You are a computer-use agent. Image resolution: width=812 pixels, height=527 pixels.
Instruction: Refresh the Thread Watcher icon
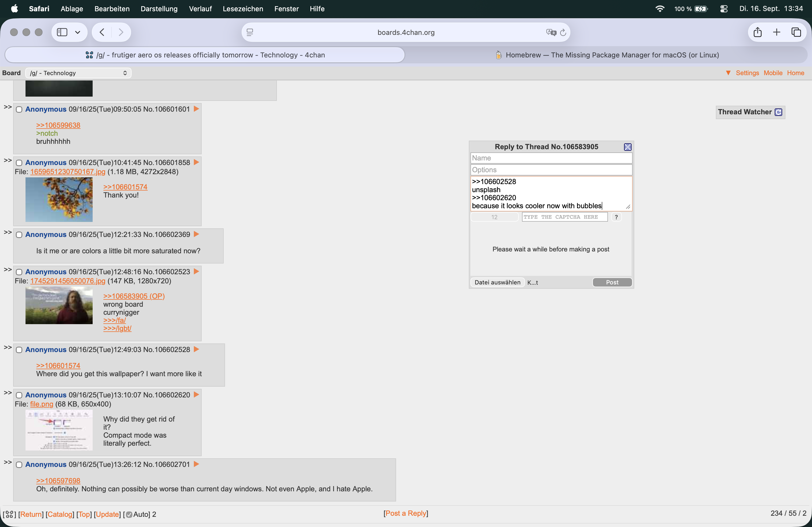click(x=778, y=112)
